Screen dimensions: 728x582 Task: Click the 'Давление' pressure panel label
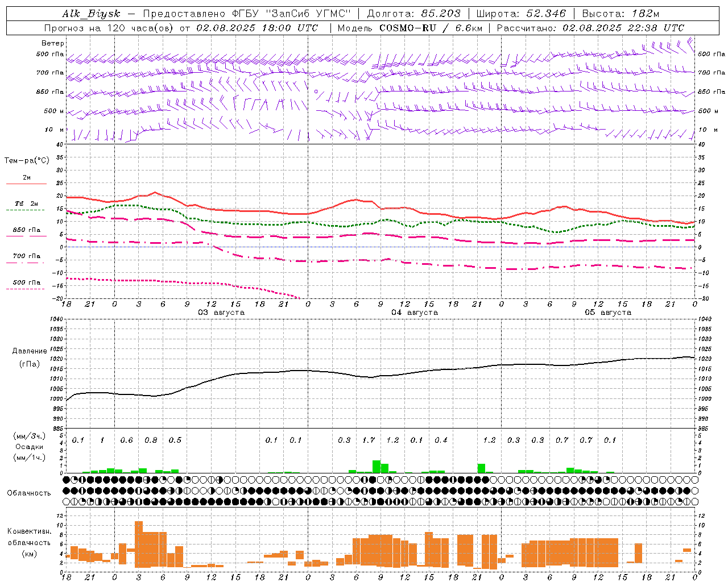30,351
